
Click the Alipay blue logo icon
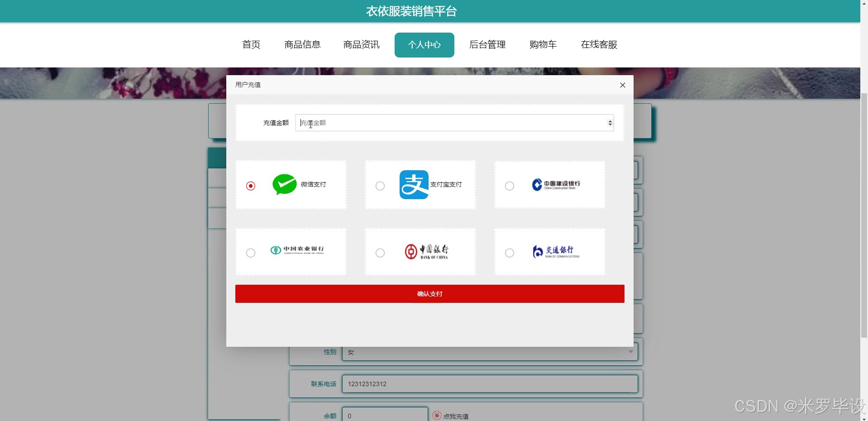[x=413, y=185]
